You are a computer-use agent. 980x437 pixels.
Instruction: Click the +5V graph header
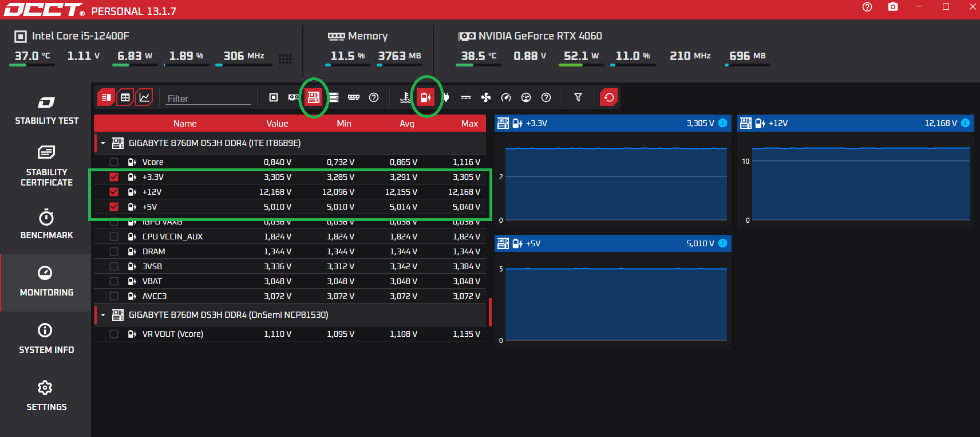[x=613, y=243]
